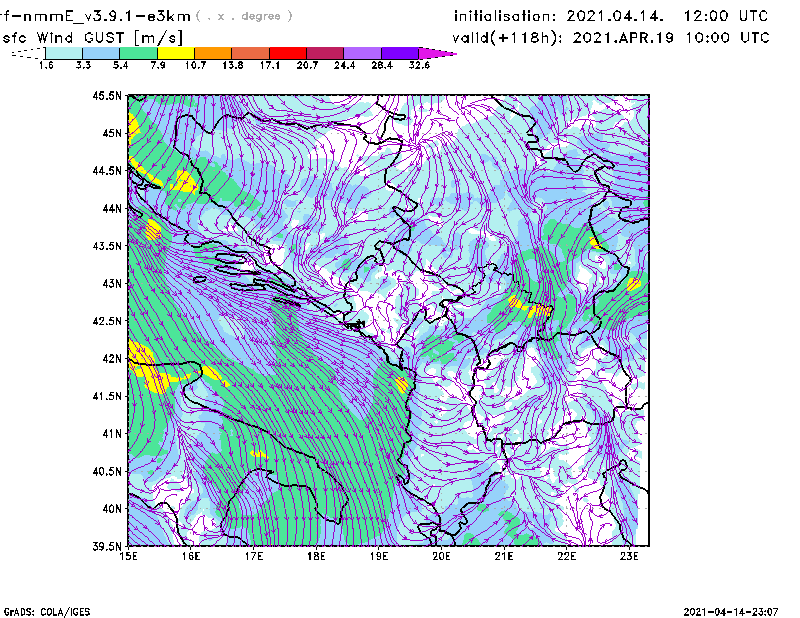
Task: Select the violet 28.4–32.6 legend swatch
Action: 400,53
